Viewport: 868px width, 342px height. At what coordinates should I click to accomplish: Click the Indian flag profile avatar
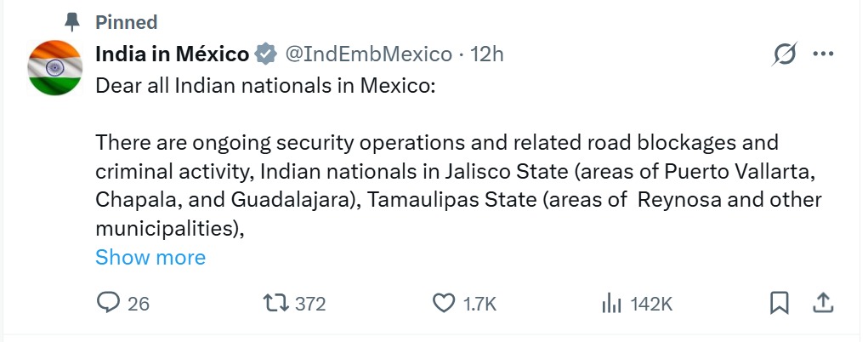[54, 68]
